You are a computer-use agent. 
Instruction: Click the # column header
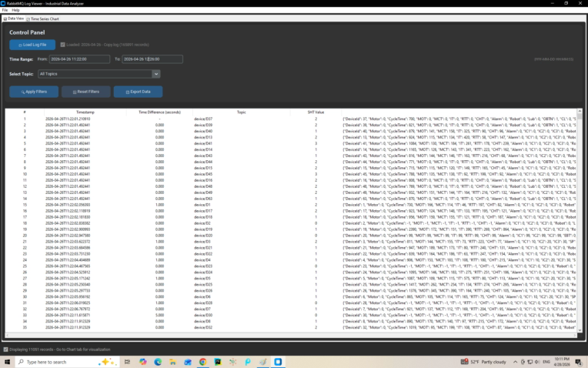click(25, 112)
